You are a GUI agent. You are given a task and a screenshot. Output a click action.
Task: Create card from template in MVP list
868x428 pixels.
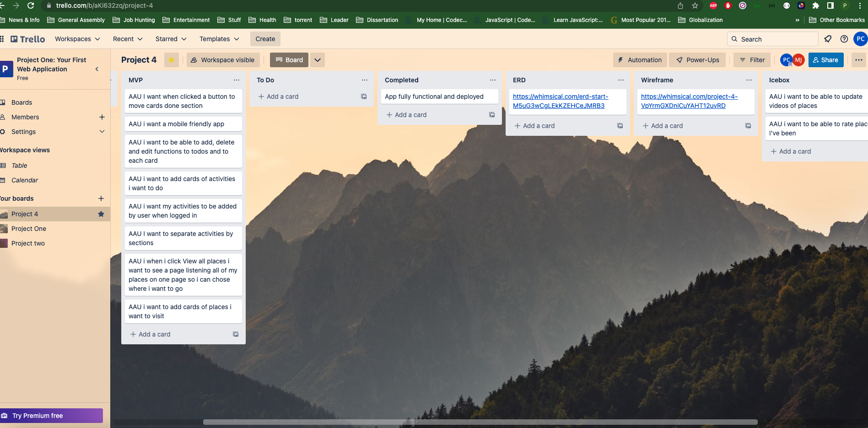coord(236,334)
